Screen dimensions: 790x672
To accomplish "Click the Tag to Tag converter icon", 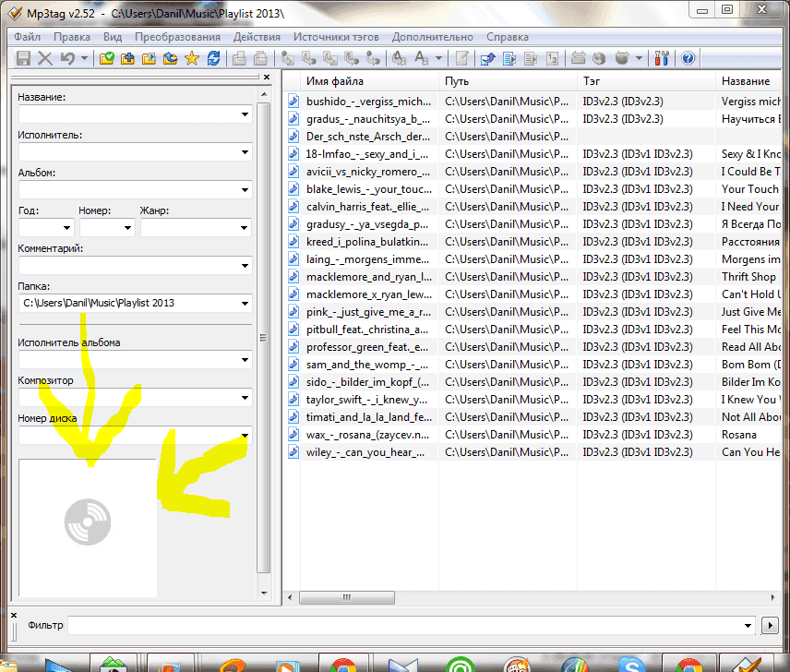I will click(x=374, y=58).
